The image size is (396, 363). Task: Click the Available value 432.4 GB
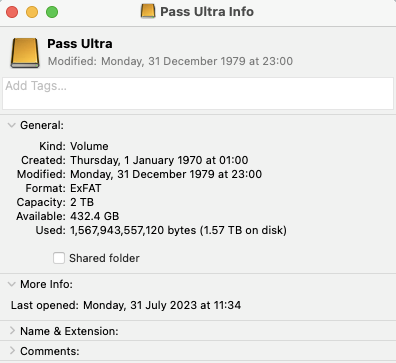95,216
